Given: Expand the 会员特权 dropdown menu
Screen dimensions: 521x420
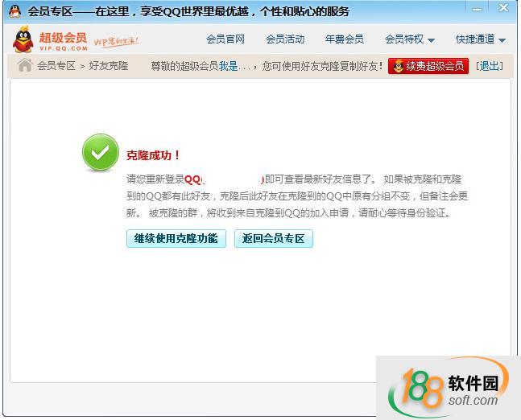Looking at the screenshot, I should 409,39.
